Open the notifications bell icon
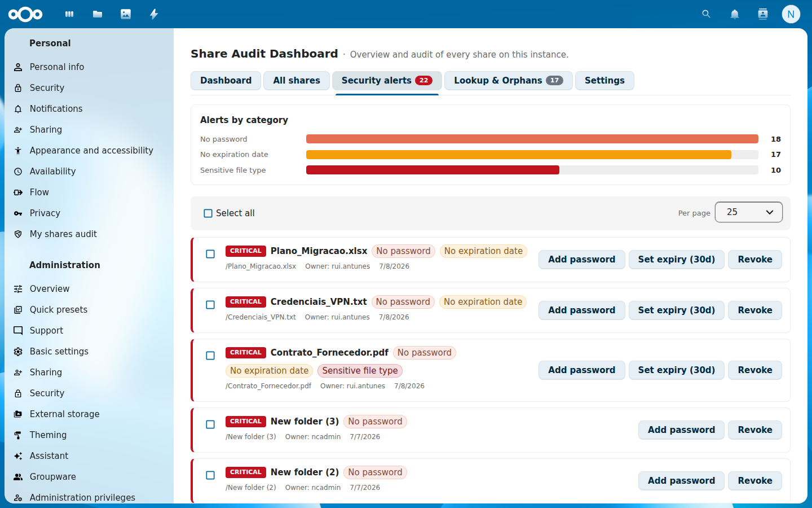The height and width of the screenshot is (508, 812). pos(735,14)
